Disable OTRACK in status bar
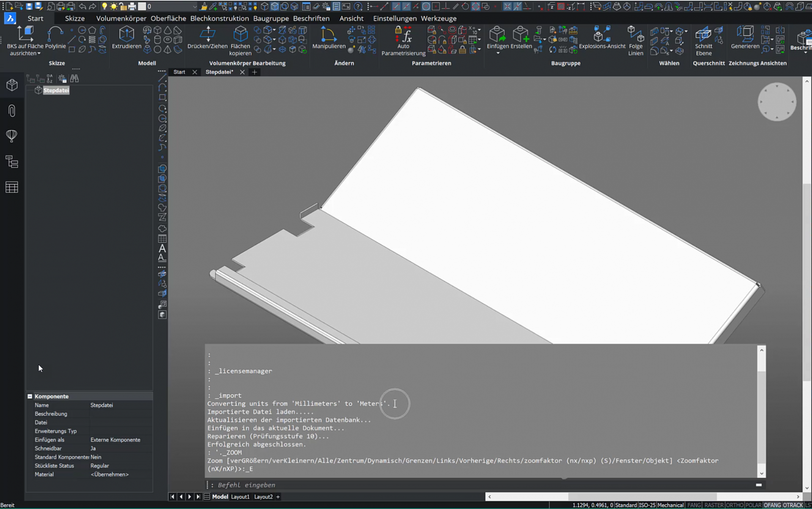The width and height of the screenshot is (812, 509). [793, 505]
